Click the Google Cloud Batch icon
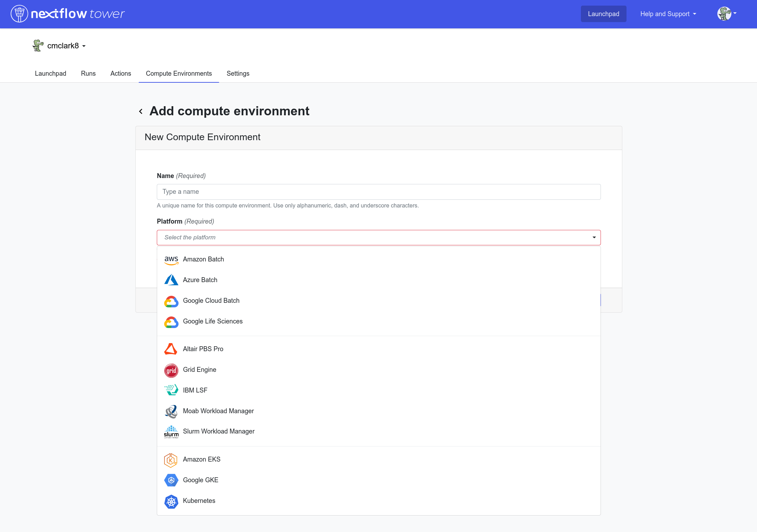Screen dimensions: 757x532 pos(171,301)
